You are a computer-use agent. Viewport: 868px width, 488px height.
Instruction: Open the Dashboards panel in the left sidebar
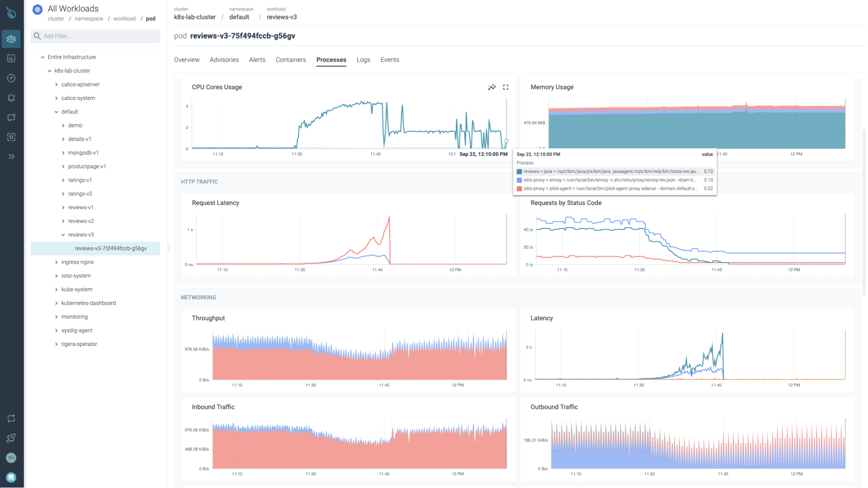[11, 59]
